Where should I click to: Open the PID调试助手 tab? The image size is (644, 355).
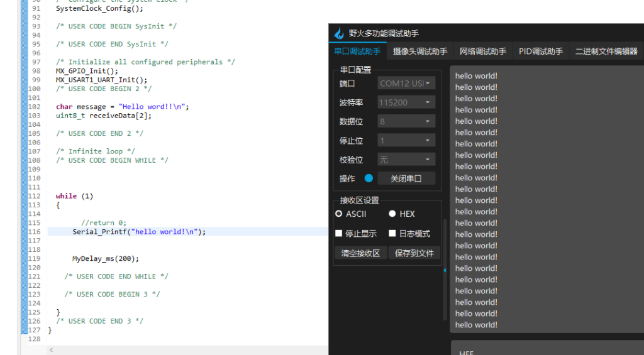540,52
